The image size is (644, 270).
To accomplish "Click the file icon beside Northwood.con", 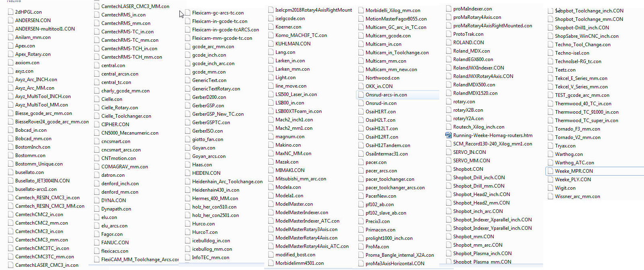I will (x=361, y=78).
